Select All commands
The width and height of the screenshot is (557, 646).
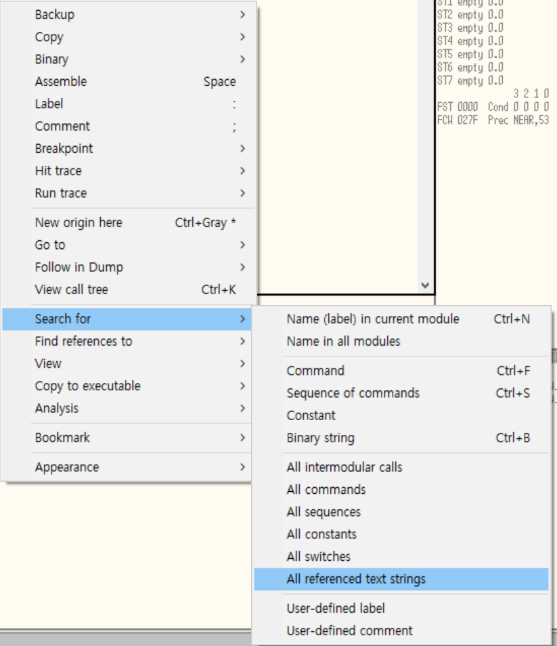click(401, 489)
